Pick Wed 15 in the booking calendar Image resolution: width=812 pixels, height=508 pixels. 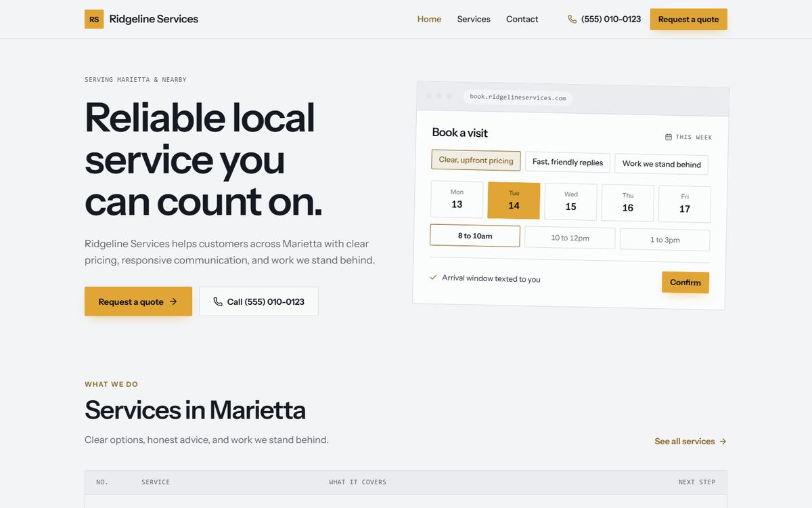[x=571, y=202]
